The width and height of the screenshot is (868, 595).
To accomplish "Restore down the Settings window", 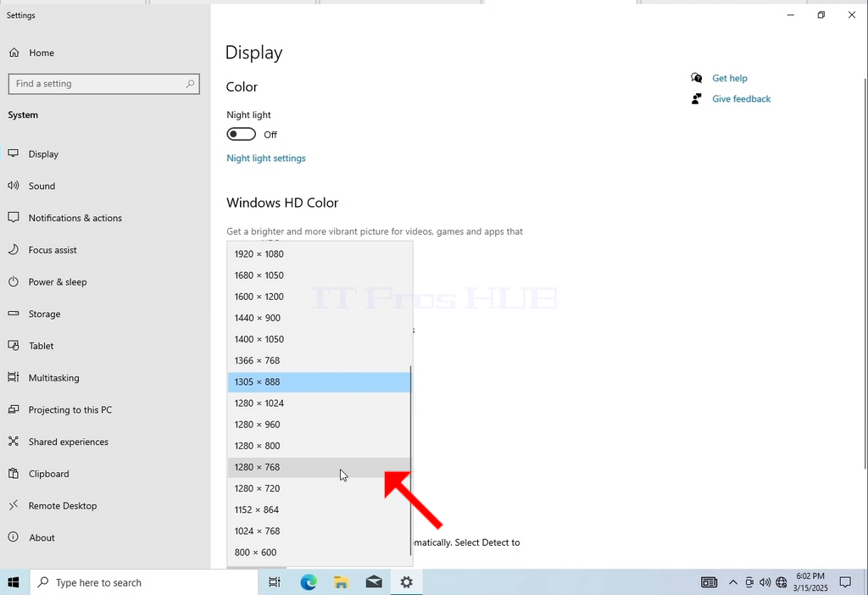I will pos(821,15).
